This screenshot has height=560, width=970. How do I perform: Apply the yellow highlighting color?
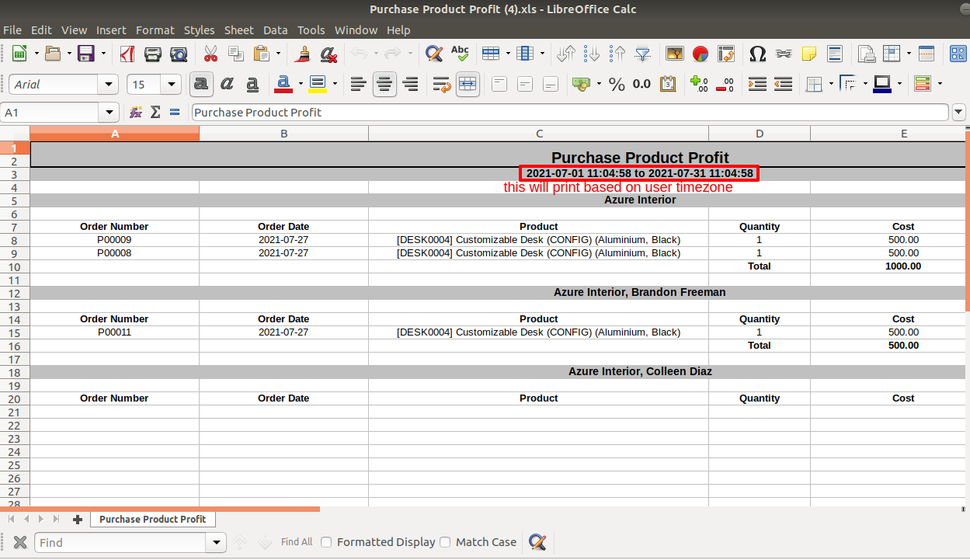(318, 84)
